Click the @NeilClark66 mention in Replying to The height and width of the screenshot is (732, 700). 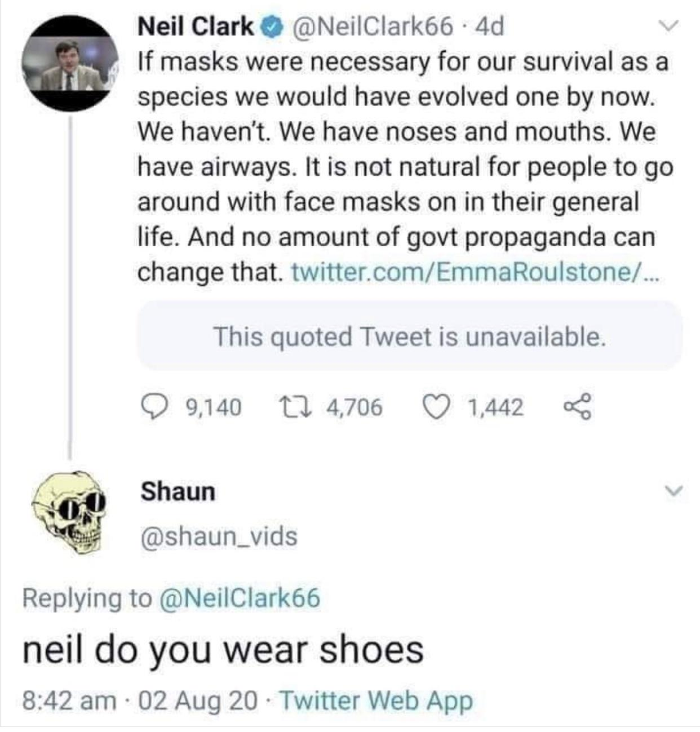click(241, 597)
